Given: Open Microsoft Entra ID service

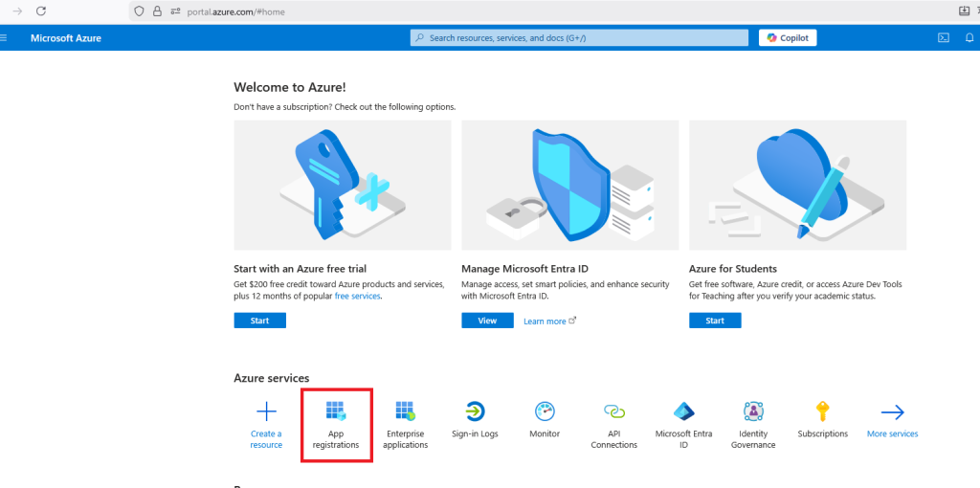Looking at the screenshot, I should tap(683, 412).
